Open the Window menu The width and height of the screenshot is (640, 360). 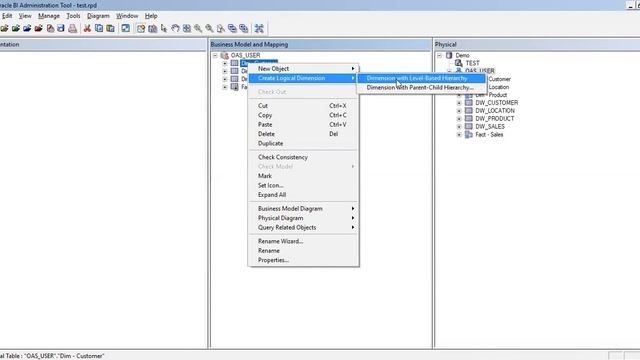[127, 16]
